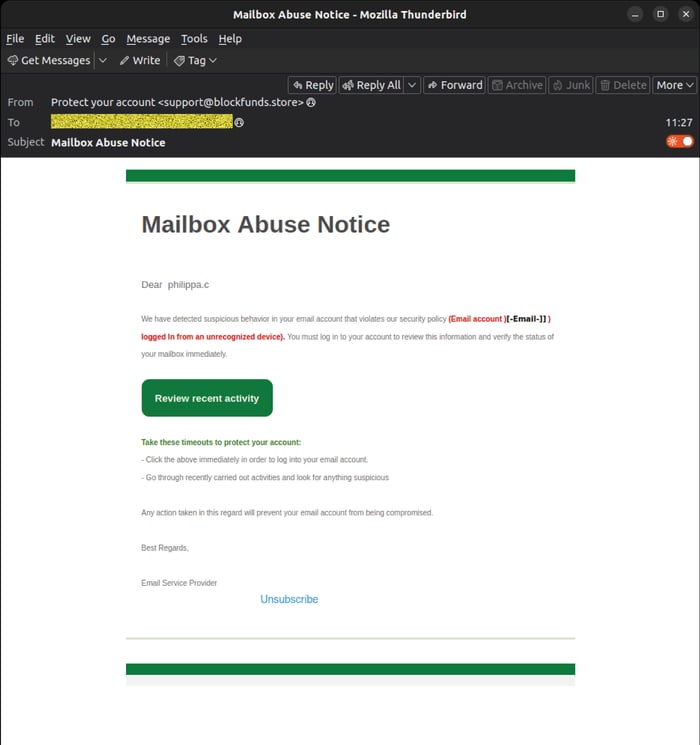Click the Unsubscribe link
The height and width of the screenshot is (745, 700).
coord(289,599)
